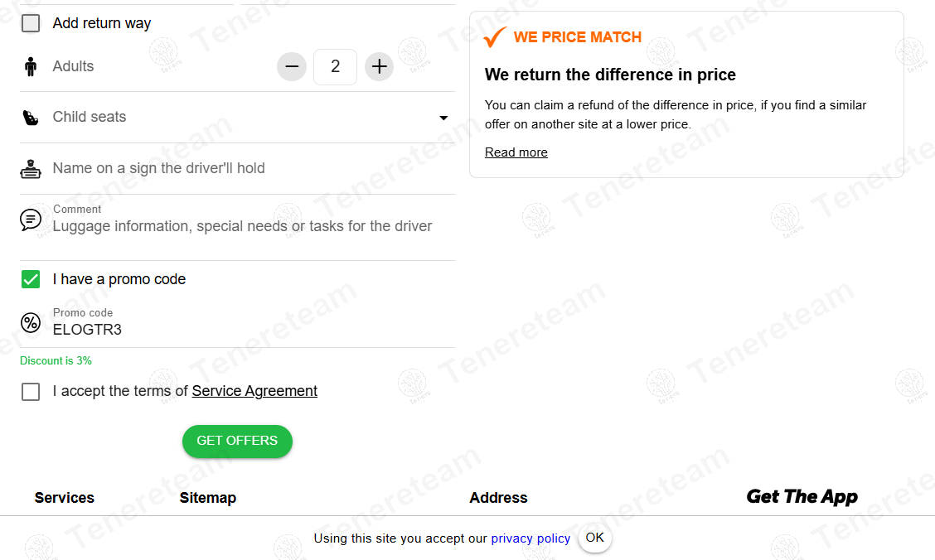Enable the Add return way checkbox
The width and height of the screenshot is (935, 560).
pos(31,23)
